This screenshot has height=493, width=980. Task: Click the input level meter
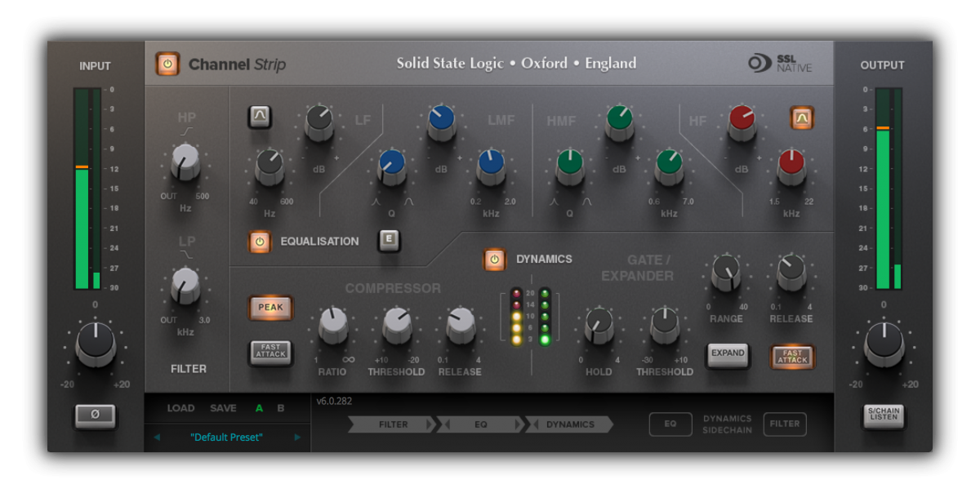[87, 189]
